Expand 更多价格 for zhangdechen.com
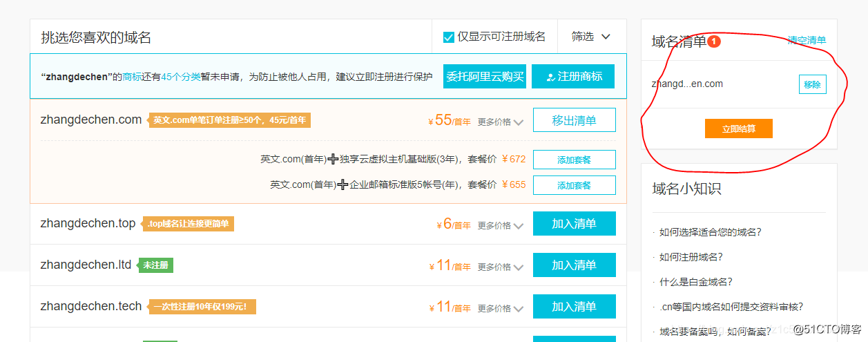The image size is (868, 342). click(501, 122)
